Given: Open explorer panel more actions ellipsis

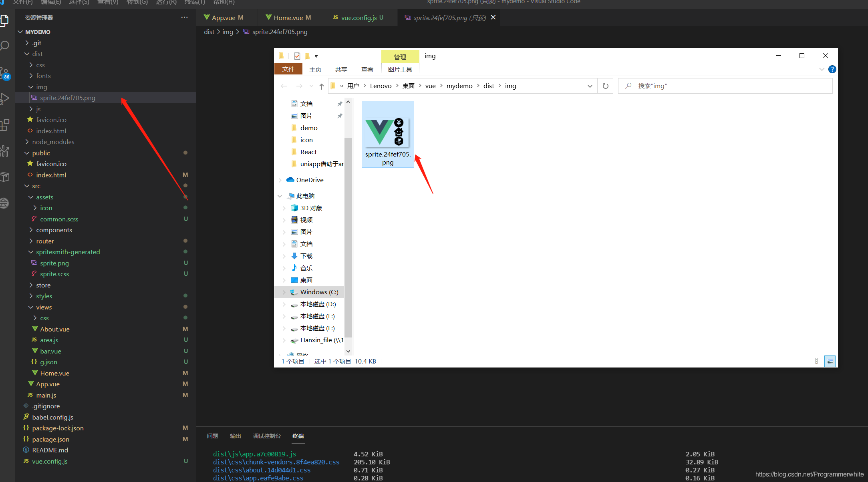Looking at the screenshot, I should pyautogui.click(x=184, y=17).
